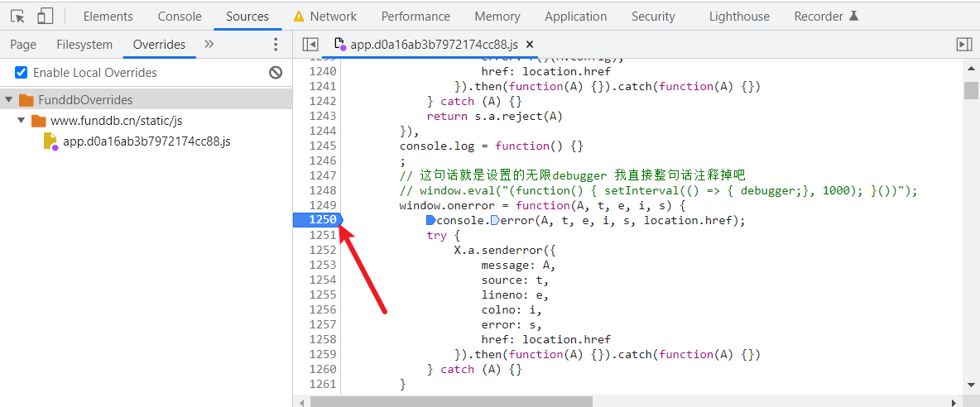The height and width of the screenshot is (407, 980).
Task: Click the Recorder flask experiment icon
Action: point(853,17)
